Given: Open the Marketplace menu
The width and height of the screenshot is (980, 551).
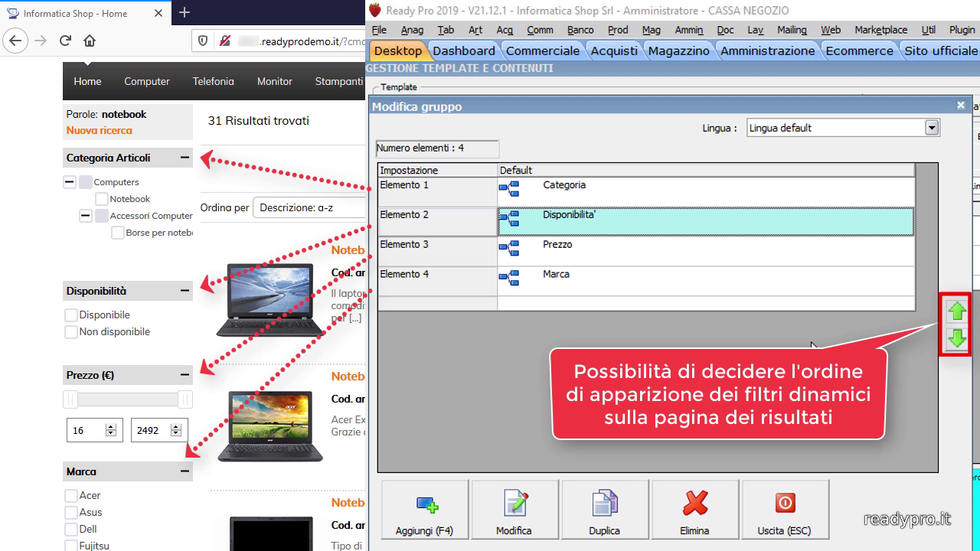Looking at the screenshot, I should coord(880,30).
